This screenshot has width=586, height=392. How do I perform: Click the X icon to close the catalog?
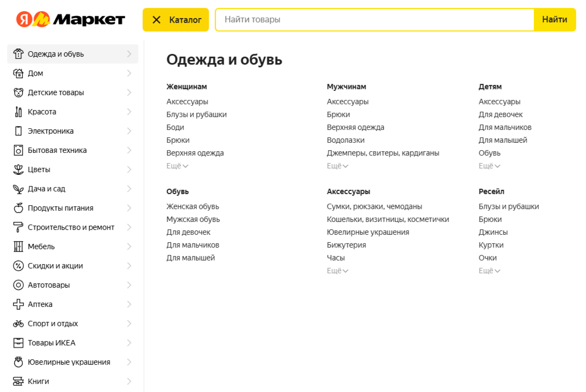pyautogui.click(x=158, y=19)
